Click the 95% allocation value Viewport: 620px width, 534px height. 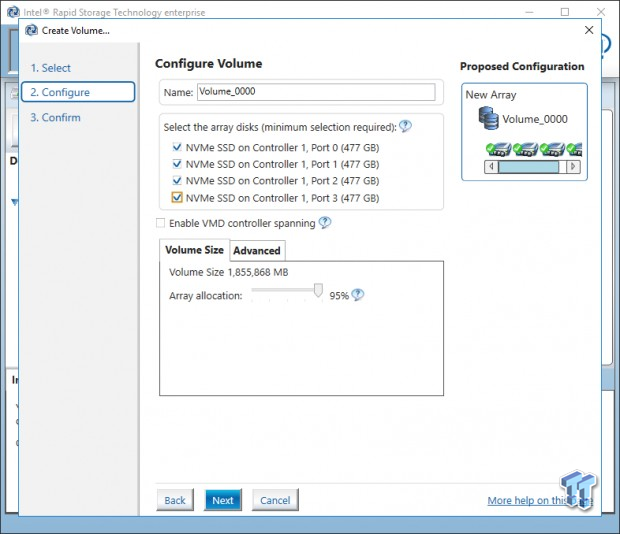coord(339,296)
